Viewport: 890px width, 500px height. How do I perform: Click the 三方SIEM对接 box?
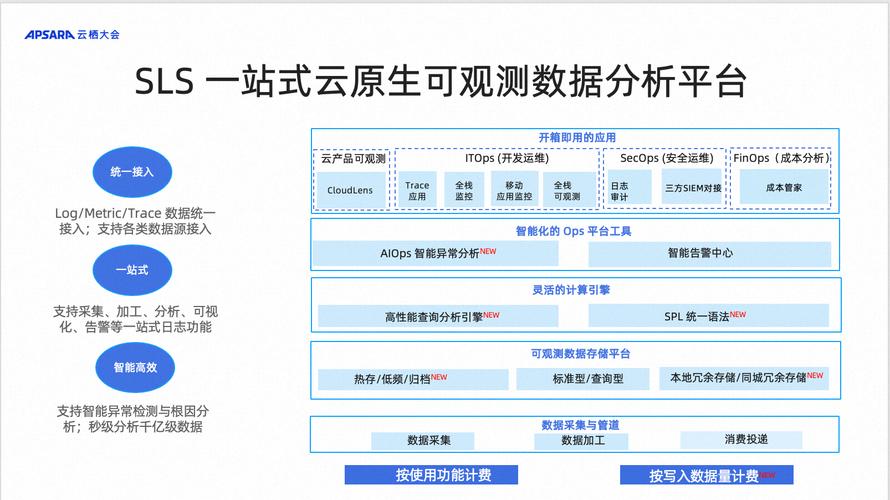point(693,187)
